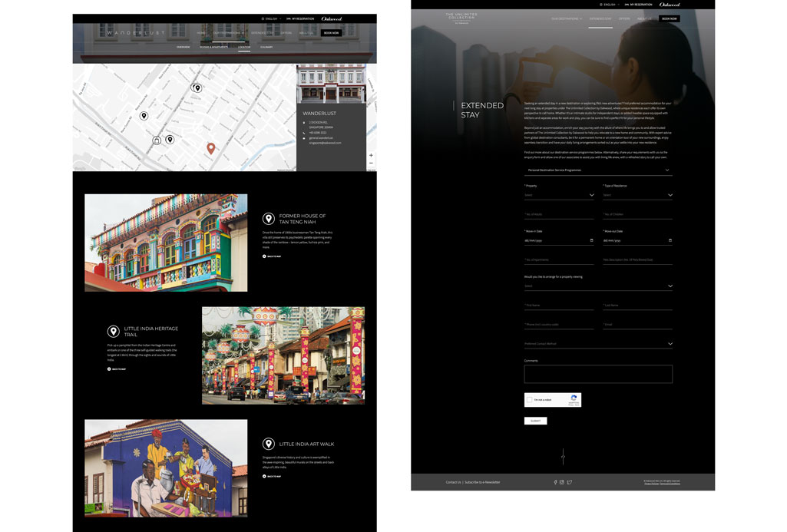
Task: Zoom out on the map
Action: (371, 163)
